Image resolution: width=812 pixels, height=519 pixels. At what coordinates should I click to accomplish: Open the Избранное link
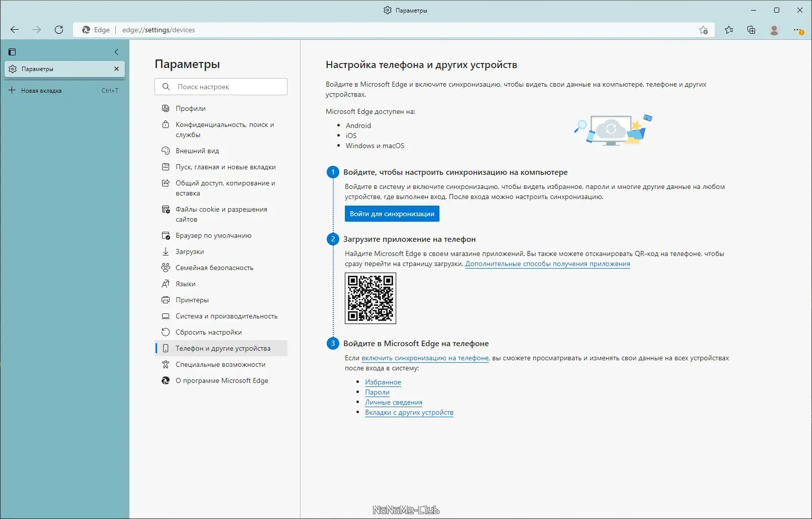pyautogui.click(x=383, y=382)
